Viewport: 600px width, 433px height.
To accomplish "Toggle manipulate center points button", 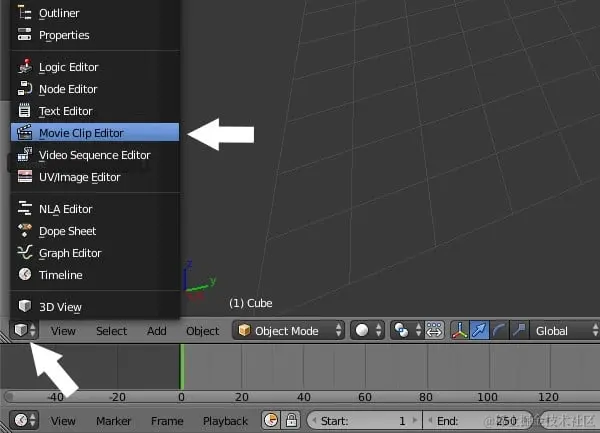I will (434, 330).
